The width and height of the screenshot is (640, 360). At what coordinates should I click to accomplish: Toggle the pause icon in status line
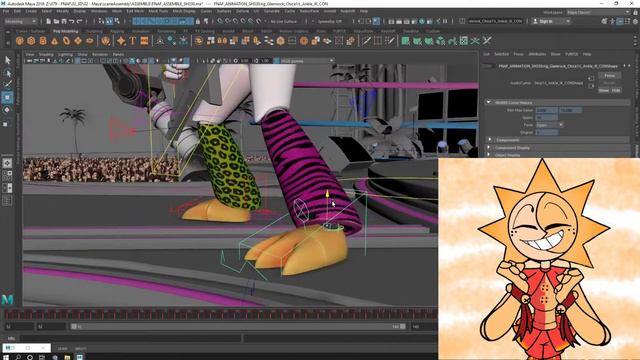pos(445,21)
